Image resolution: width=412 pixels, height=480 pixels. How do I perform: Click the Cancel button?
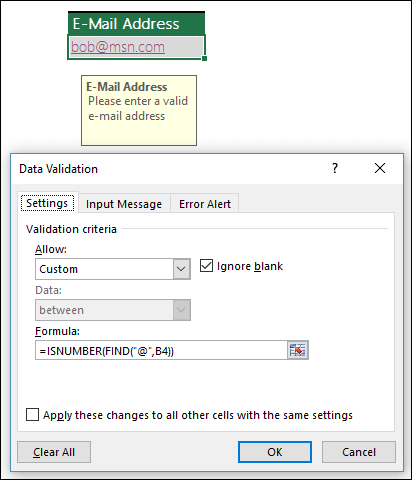click(359, 452)
